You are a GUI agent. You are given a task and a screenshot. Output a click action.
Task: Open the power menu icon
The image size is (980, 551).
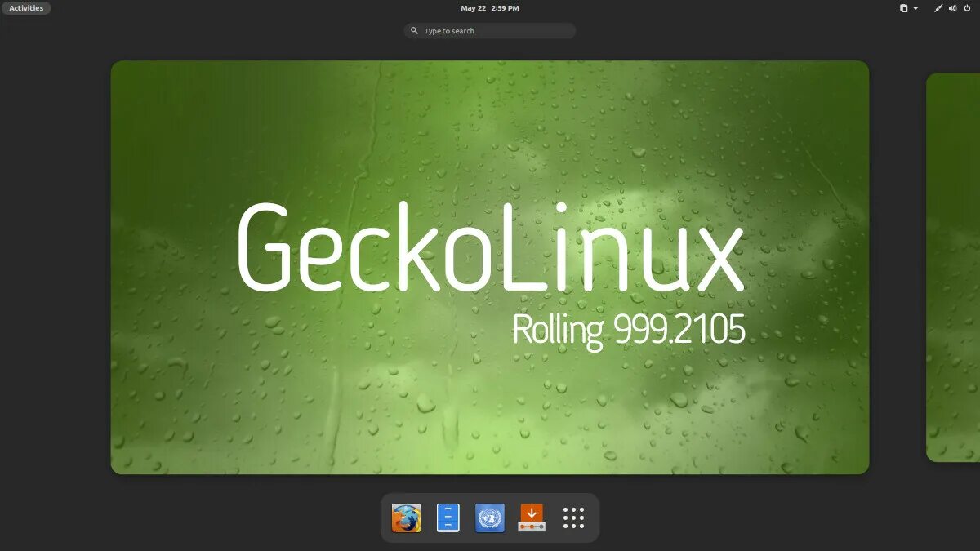click(x=968, y=8)
